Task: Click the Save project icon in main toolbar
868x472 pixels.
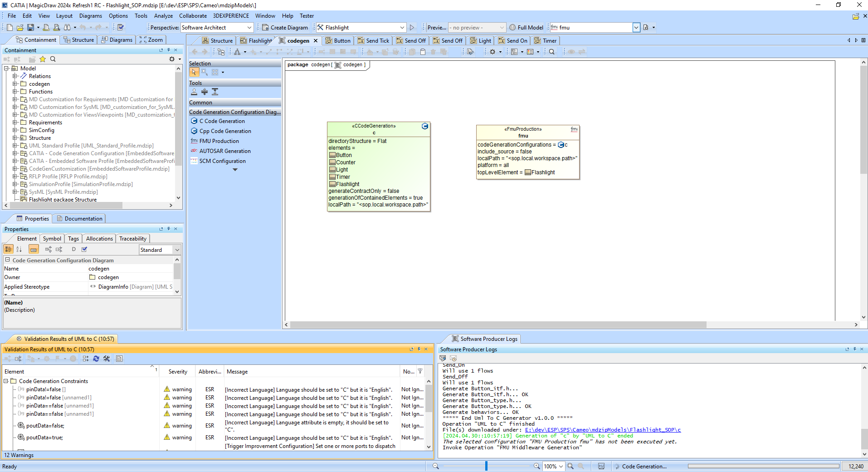Action: (x=30, y=28)
